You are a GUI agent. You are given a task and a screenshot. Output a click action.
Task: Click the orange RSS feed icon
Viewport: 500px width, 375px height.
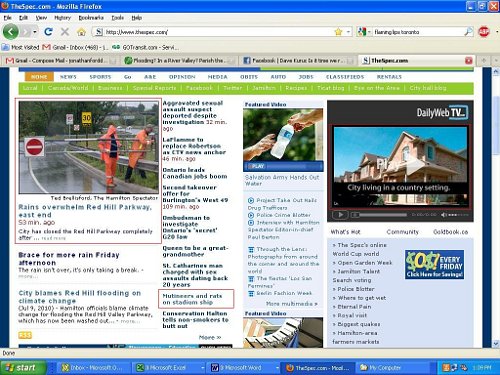(x=25, y=335)
